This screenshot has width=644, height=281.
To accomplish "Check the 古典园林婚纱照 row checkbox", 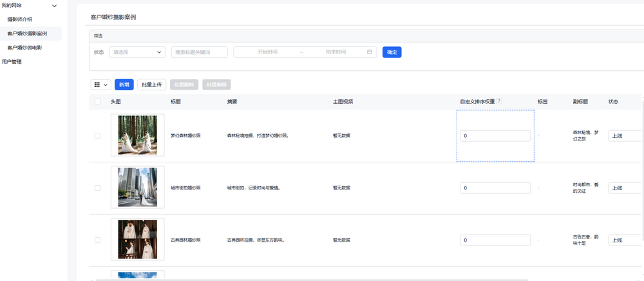I will tap(98, 240).
